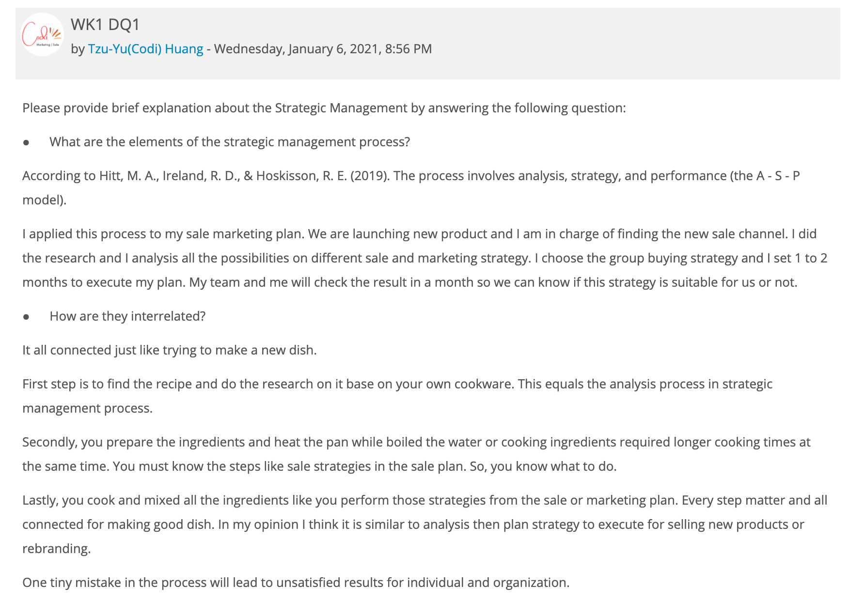Click the word 'model).' after A-S-P
This screenshot has height=616, width=849.
click(44, 200)
